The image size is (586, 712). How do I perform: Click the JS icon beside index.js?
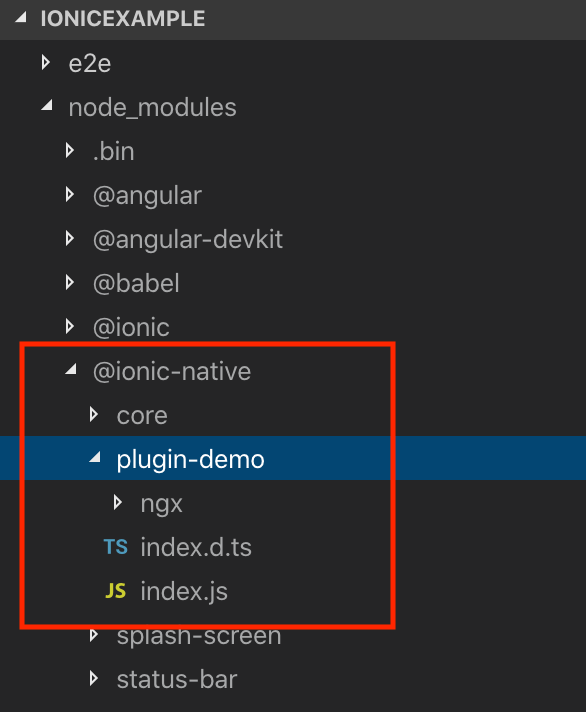click(x=115, y=591)
